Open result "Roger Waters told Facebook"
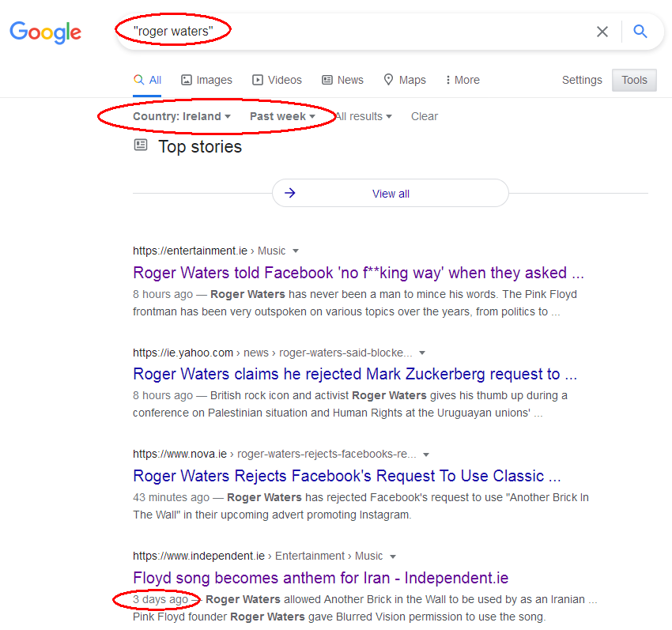The width and height of the screenshot is (672, 630). (x=358, y=273)
